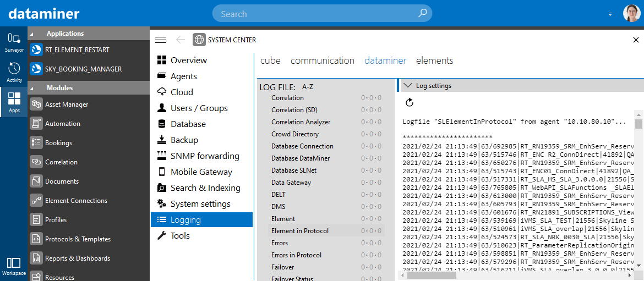Click the Reports & Dashboards module icon

(x=36, y=258)
